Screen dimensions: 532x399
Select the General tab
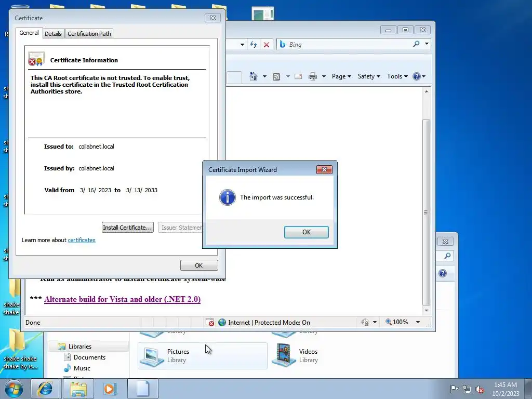click(29, 33)
